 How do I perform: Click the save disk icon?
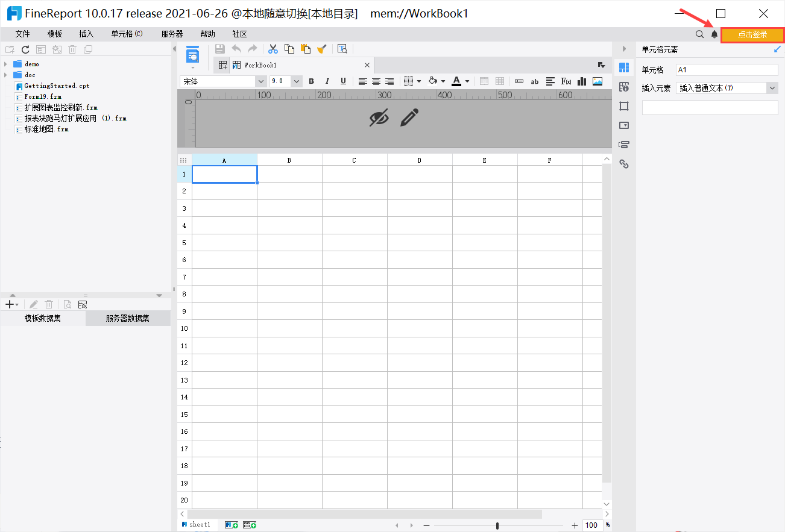click(x=220, y=49)
